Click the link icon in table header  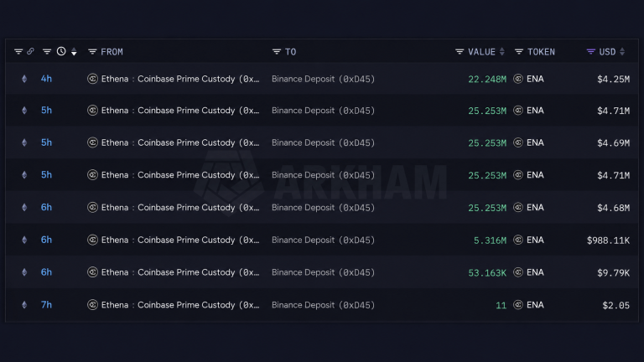(x=30, y=51)
